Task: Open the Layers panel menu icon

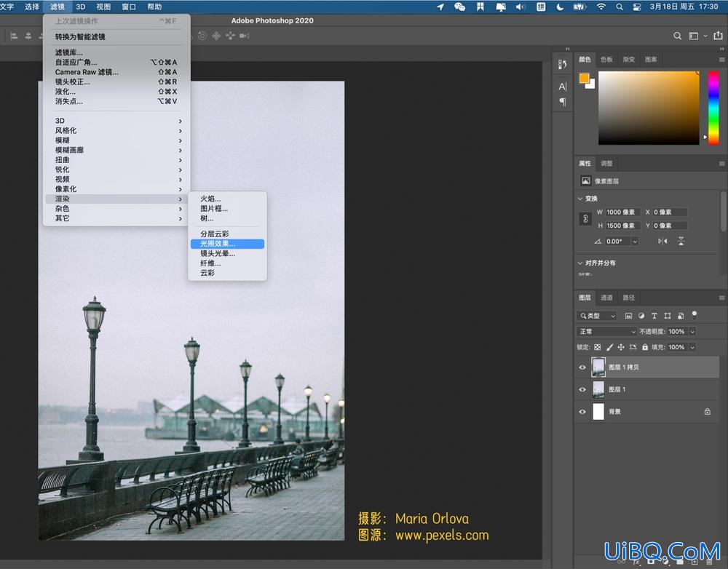Action: point(721,298)
